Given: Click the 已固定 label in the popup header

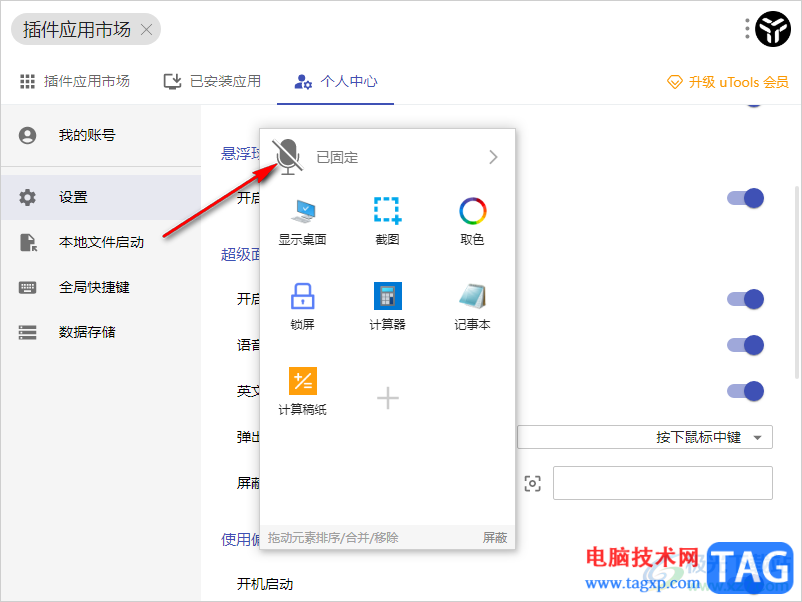Looking at the screenshot, I should pyautogui.click(x=337, y=157).
